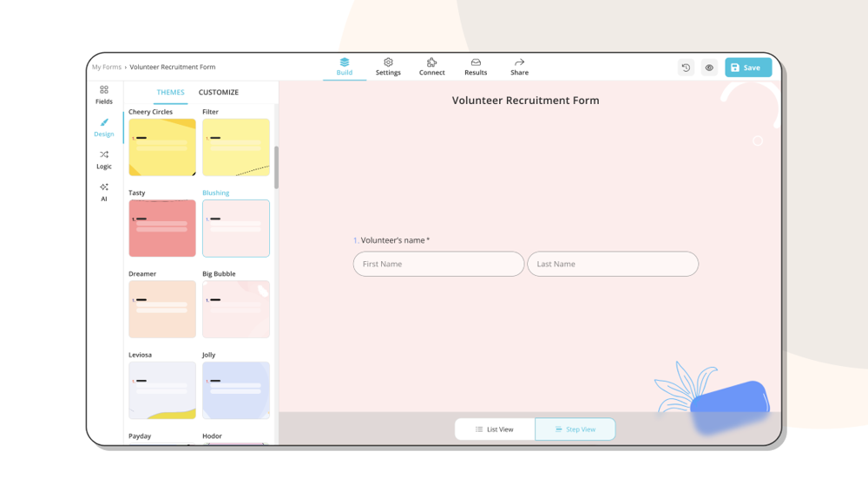
Task: Go to My Forms breadcrumb
Action: click(x=107, y=67)
